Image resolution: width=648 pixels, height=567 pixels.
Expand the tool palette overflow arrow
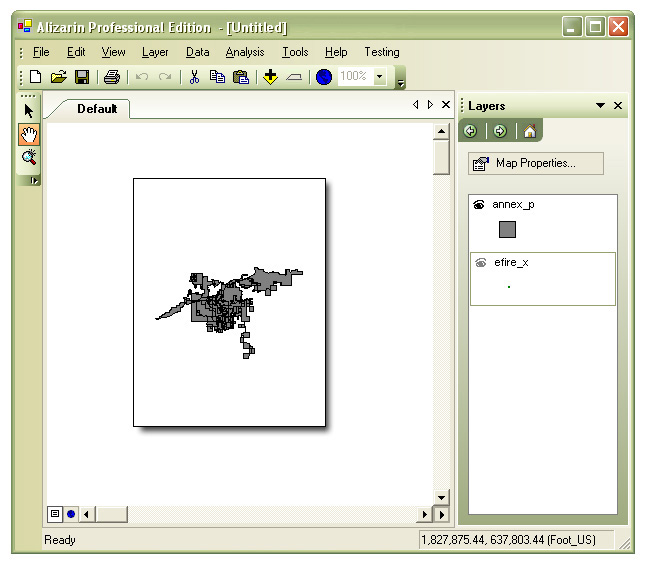[x=34, y=181]
